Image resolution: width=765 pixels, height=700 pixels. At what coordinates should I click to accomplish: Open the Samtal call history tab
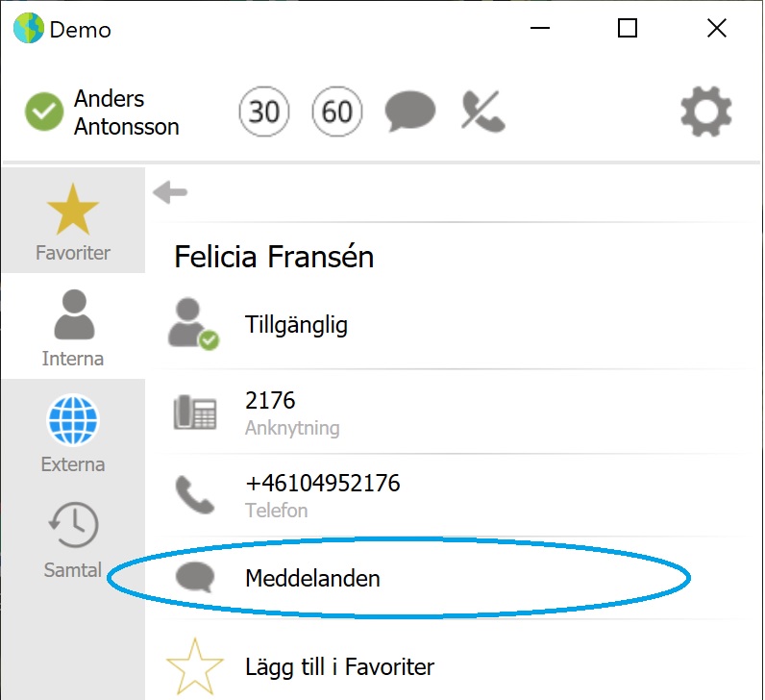[x=73, y=538]
